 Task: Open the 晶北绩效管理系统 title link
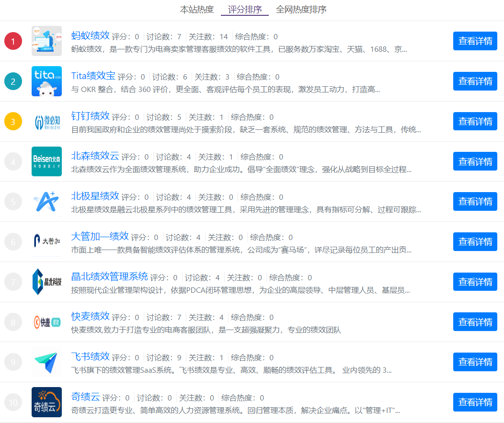(x=110, y=276)
